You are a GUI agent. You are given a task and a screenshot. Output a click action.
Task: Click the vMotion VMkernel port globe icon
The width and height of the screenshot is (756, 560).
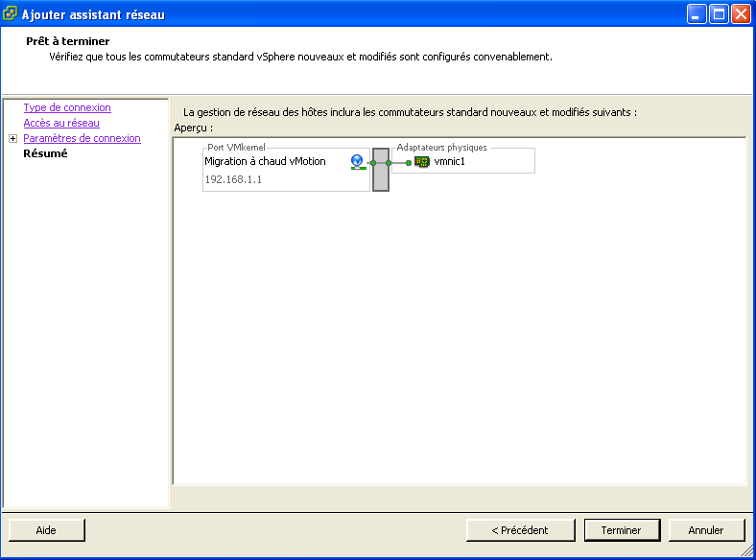point(358,162)
